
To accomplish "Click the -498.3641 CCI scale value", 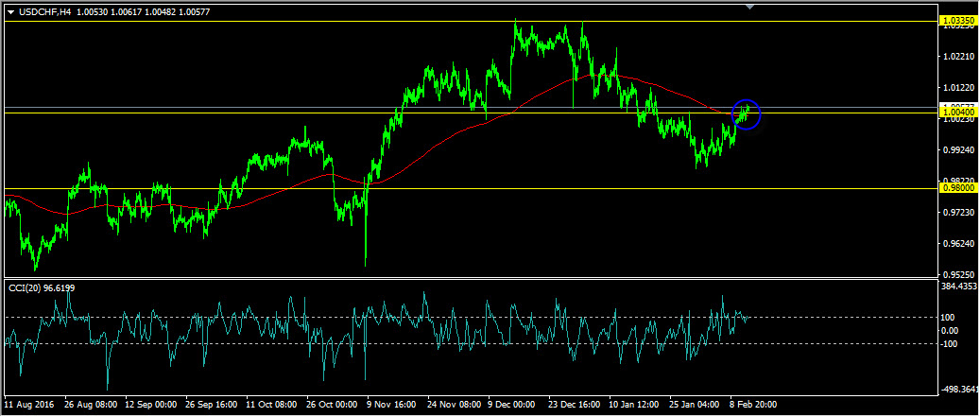I will (x=959, y=390).
